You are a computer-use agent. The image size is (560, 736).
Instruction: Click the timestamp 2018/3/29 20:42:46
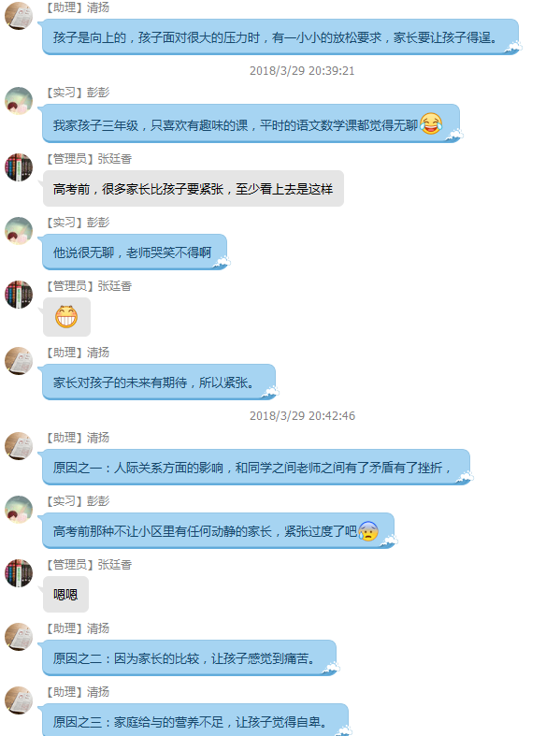302,416
